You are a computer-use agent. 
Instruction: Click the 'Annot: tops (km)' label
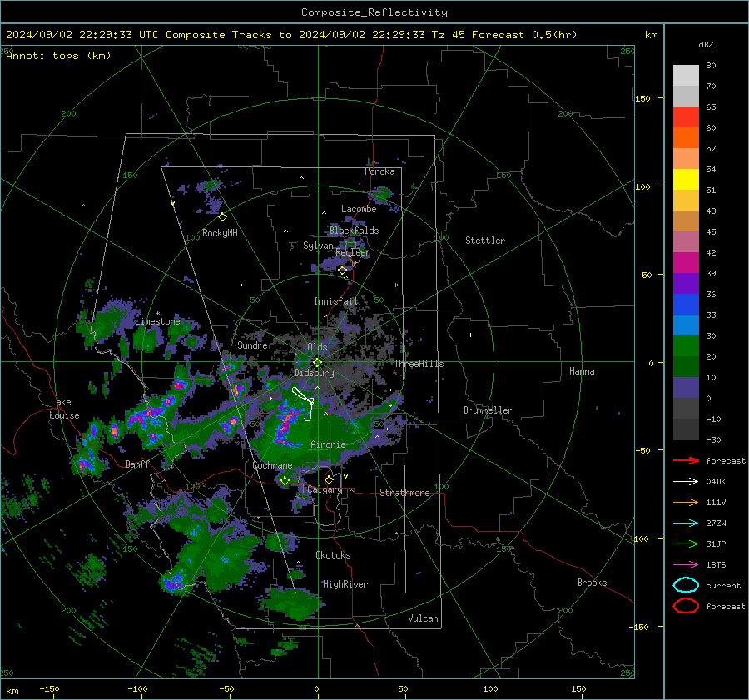tap(58, 56)
